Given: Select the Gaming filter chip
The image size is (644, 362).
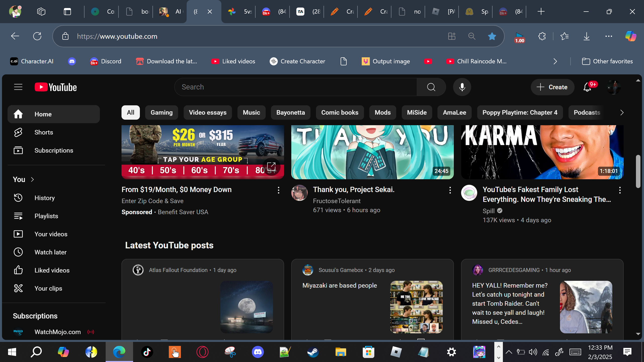Looking at the screenshot, I should [162, 112].
